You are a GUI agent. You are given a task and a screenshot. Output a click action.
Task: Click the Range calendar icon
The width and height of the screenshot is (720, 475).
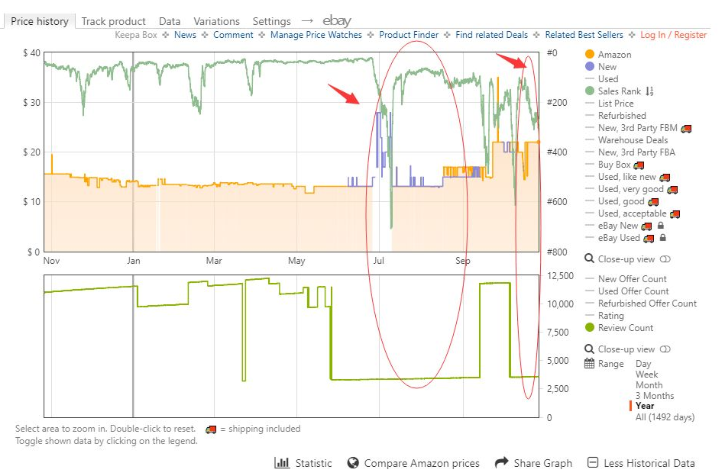coord(589,363)
